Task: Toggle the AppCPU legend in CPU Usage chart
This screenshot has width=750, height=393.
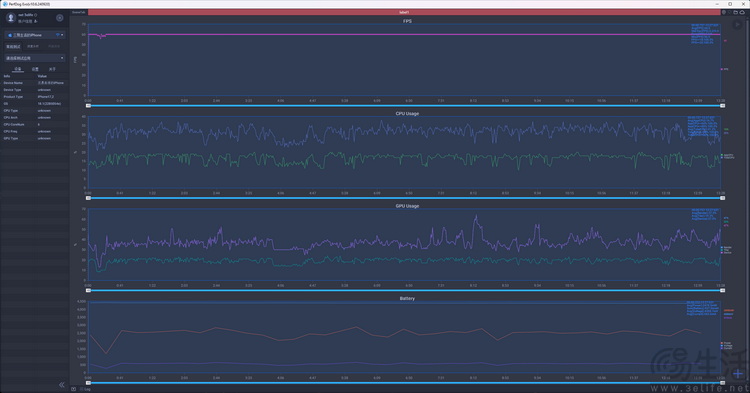Action: point(728,155)
